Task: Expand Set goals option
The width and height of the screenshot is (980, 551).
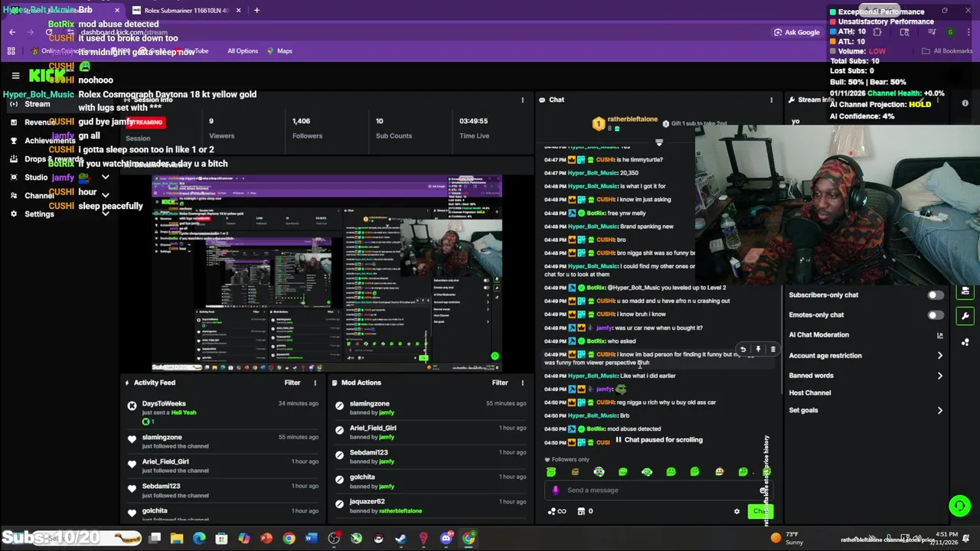Action: (865, 410)
